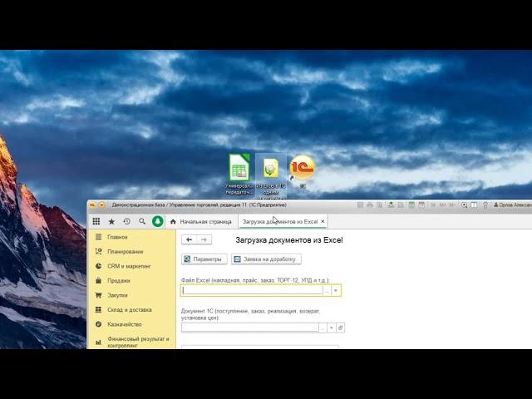The height and width of the screenshot is (399, 532).
Task: Open the History clock icon
Action: point(126,221)
